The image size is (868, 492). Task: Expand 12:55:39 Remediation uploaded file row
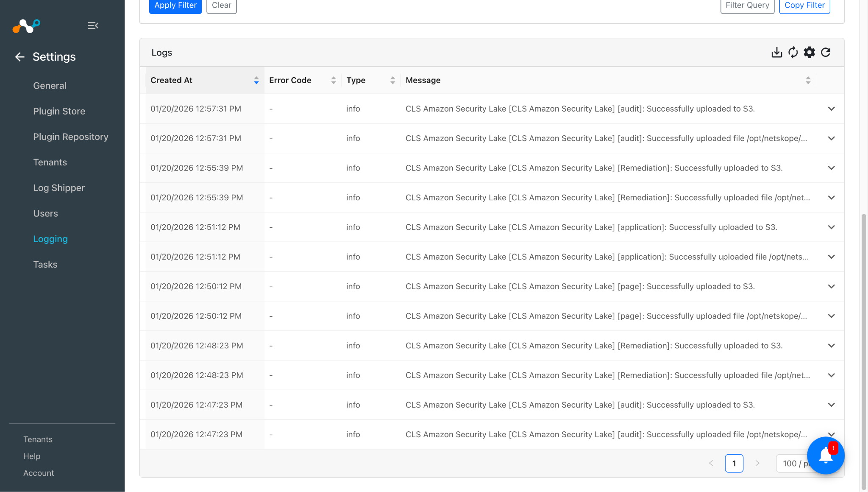[x=831, y=198]
